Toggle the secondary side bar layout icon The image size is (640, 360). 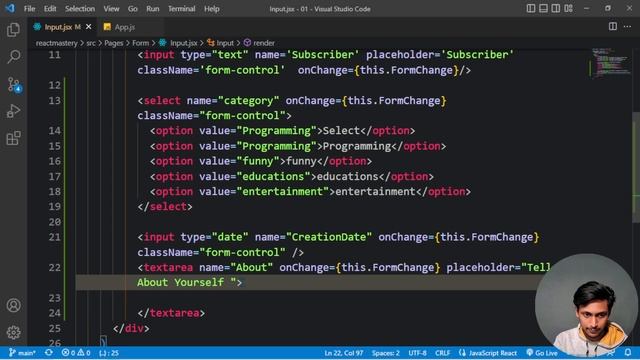(x=556, y=8)
